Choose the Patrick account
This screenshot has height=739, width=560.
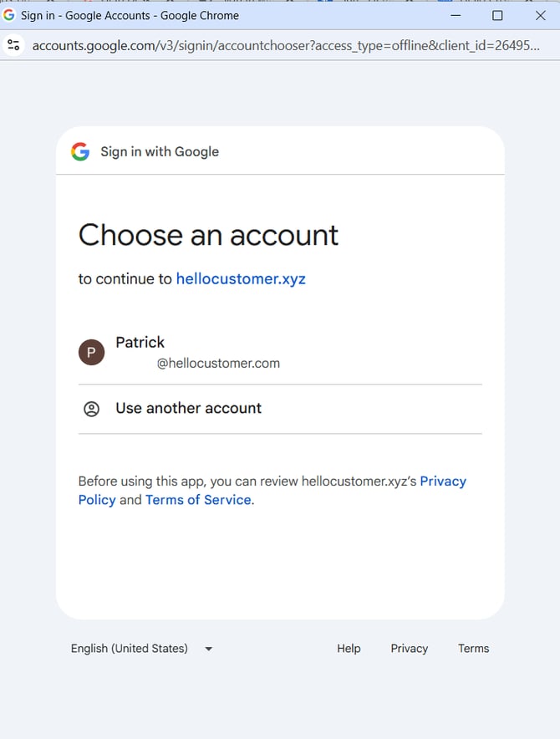point(280,352)
